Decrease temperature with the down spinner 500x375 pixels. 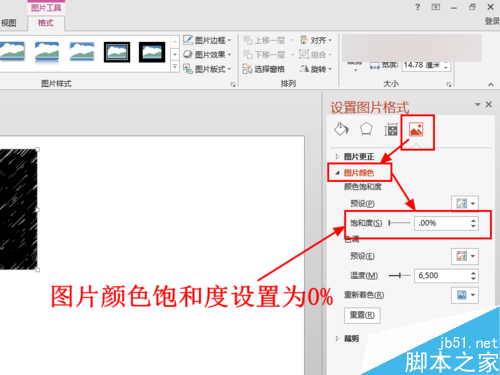[473, 279]
